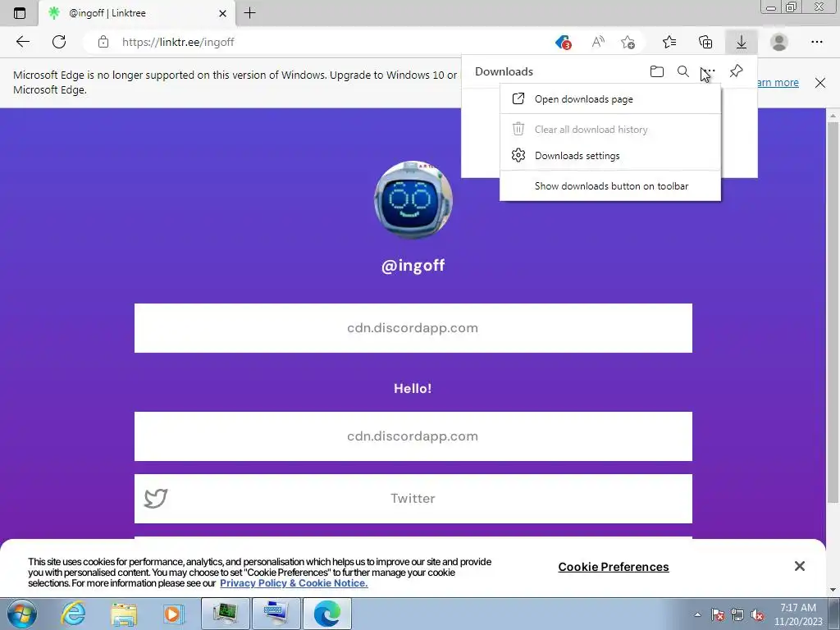Image resolution: width=840 pixels, height=630 pixels.
Task: Show hidden system tray icons
Action: click(x=697, y=615)
